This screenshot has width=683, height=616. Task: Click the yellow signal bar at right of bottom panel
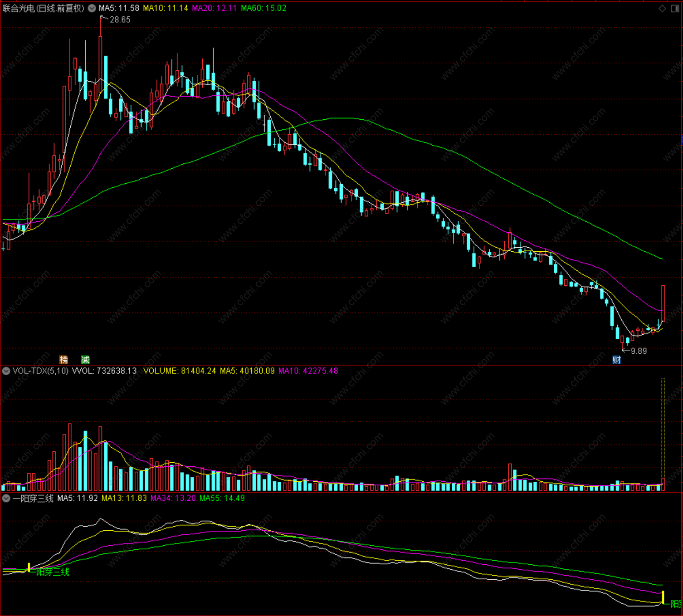coord(663,597)
